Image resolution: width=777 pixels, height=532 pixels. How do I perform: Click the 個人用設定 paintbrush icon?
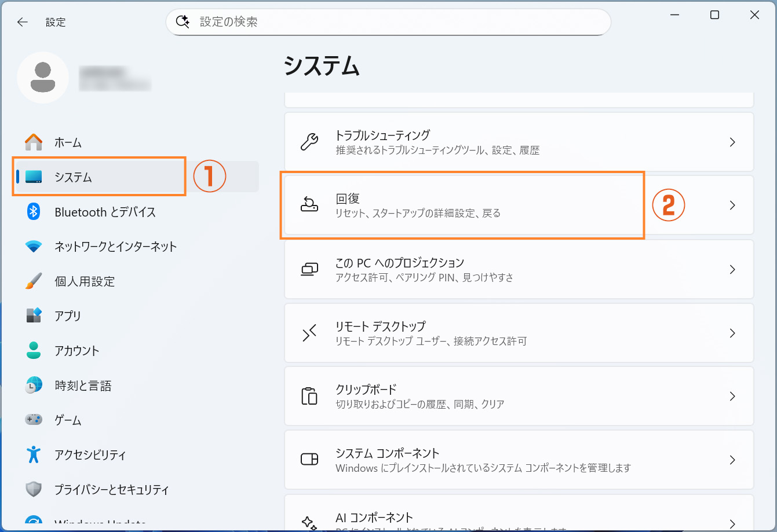pyautogui.click(x=34, y=281)
